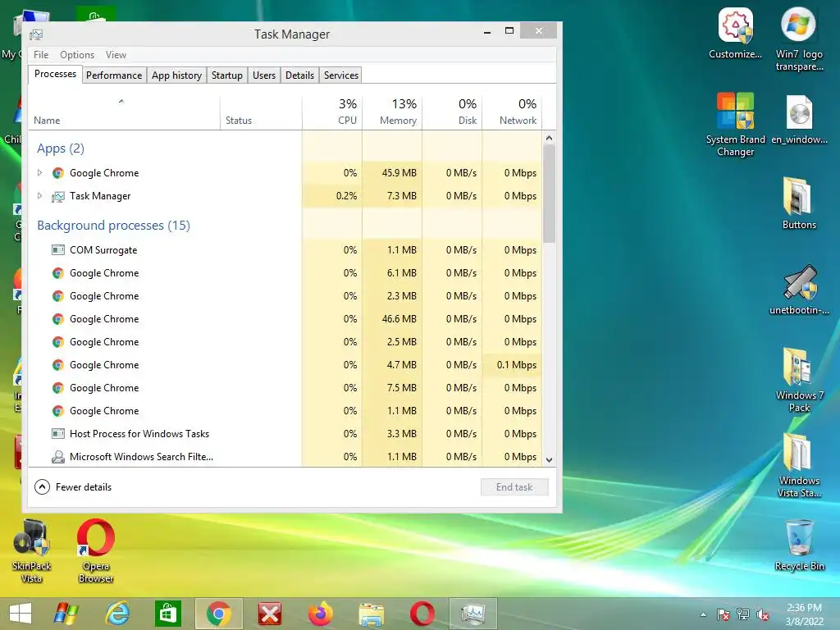
Task: Expand the Google Chrome app row
Action: click(39, 172)
